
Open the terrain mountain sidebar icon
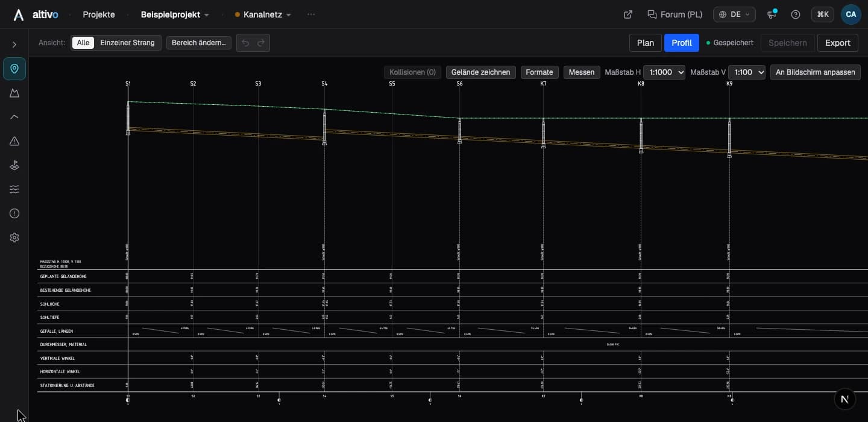tap(14, 93)
